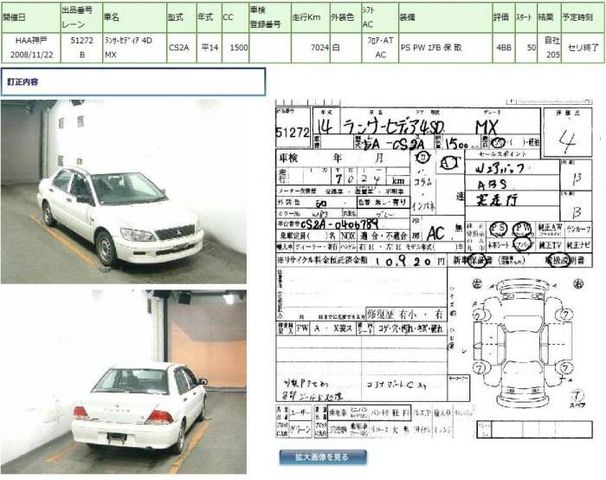Select the 開催日 column header

31,17
